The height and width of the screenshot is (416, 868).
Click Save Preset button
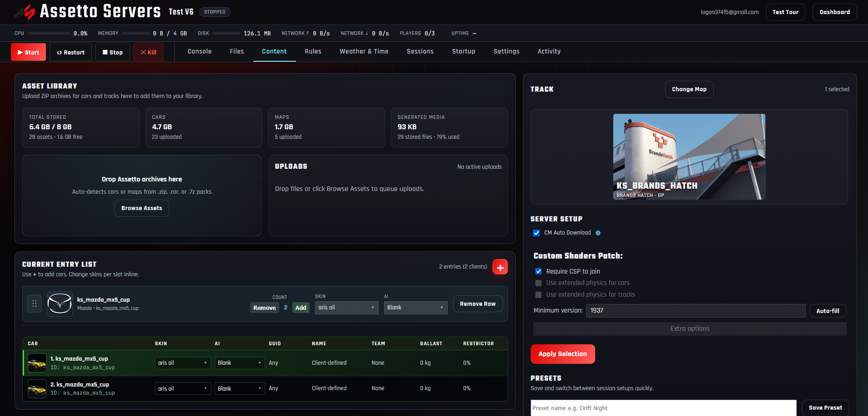point(825,408)
